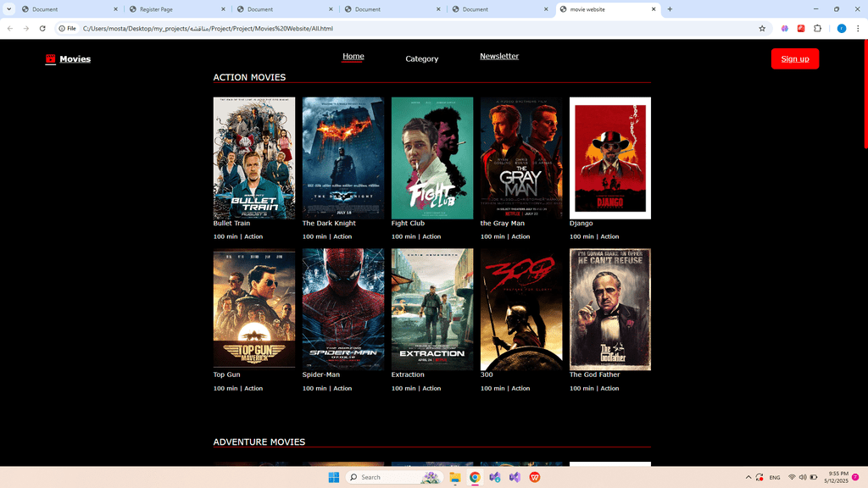Screen dimensions: 868x488
Task: Click the "Spider-Man" title text
Action: [x=321, y=374]
